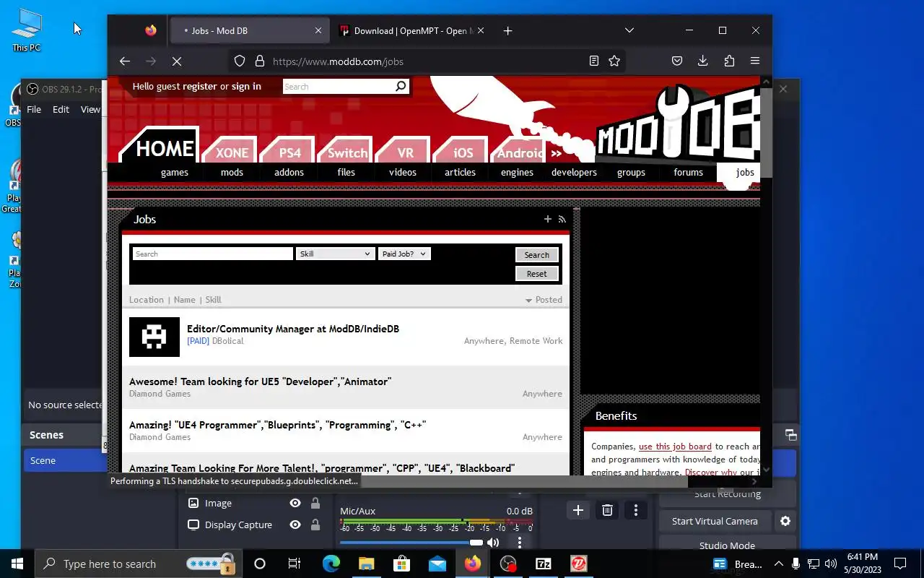Open 7-Zip from the taskbar
Image resolution: width=924 pixels, height=578 pixels.
click(x=544, y=564)
